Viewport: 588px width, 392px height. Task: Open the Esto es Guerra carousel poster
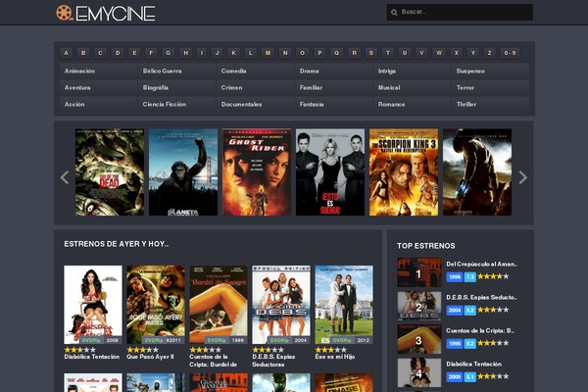point(330,172)
